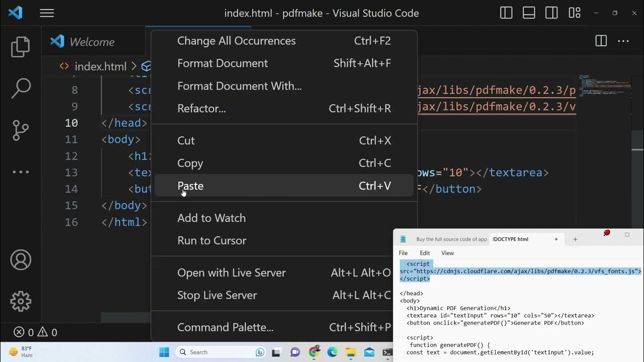
Task: Open the Search view in activity bar
Action: 21,88
